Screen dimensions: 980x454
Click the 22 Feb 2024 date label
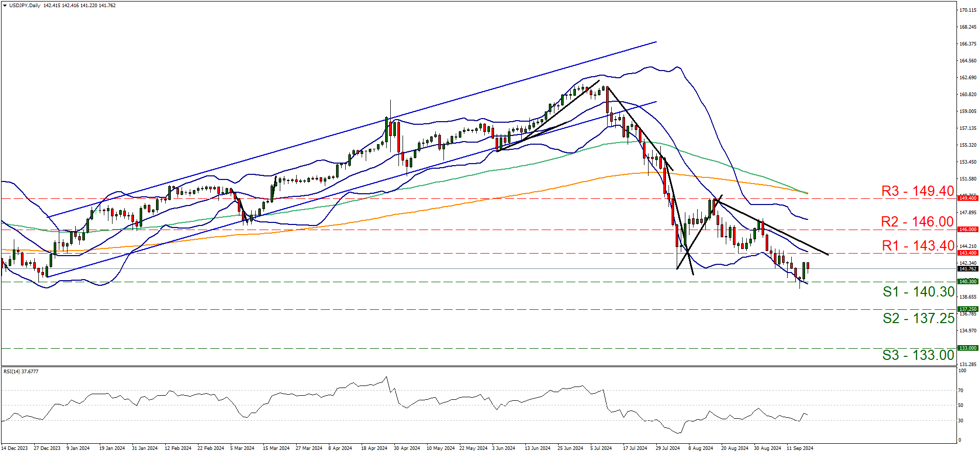[211, 448]
